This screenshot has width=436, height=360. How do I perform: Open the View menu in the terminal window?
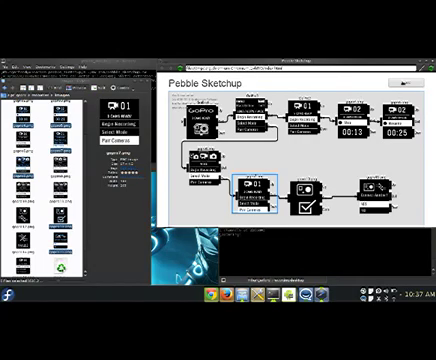coord(27,67)
